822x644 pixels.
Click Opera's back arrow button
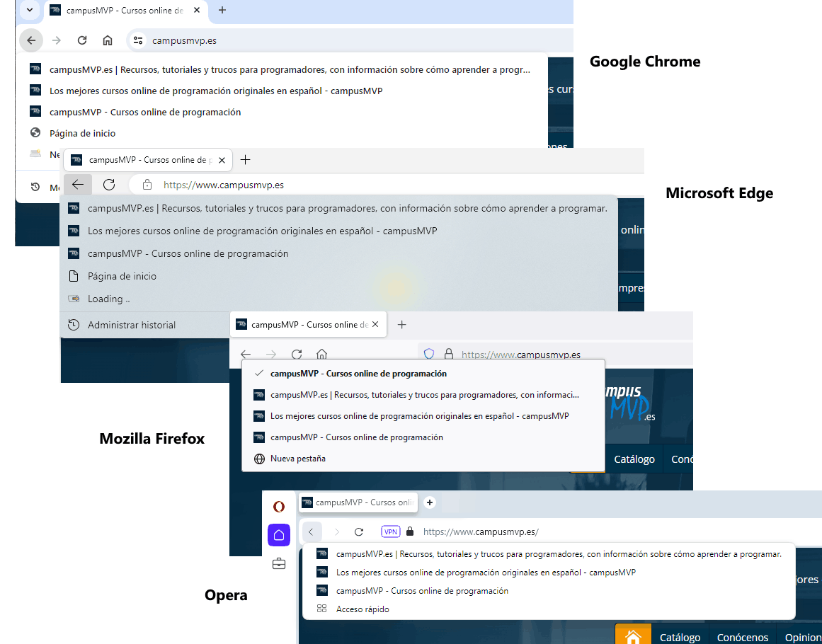click(x=312, y=531)
